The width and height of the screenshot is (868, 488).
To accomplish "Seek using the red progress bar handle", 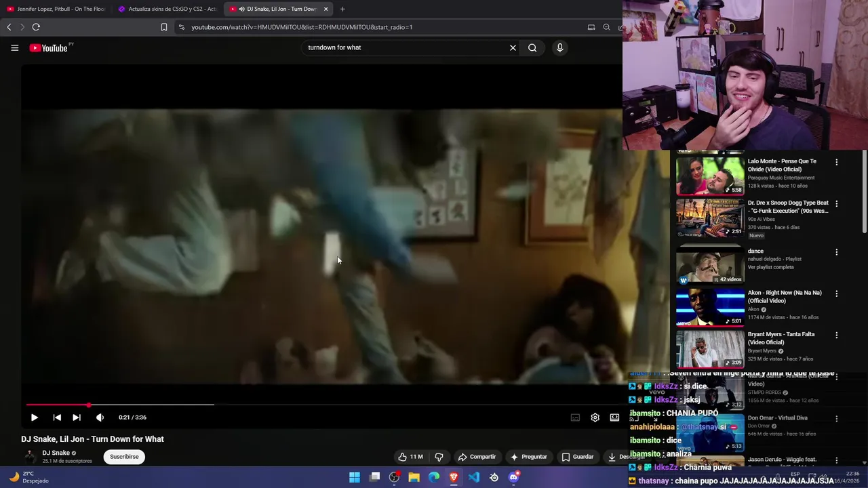I will pos(89,405).
